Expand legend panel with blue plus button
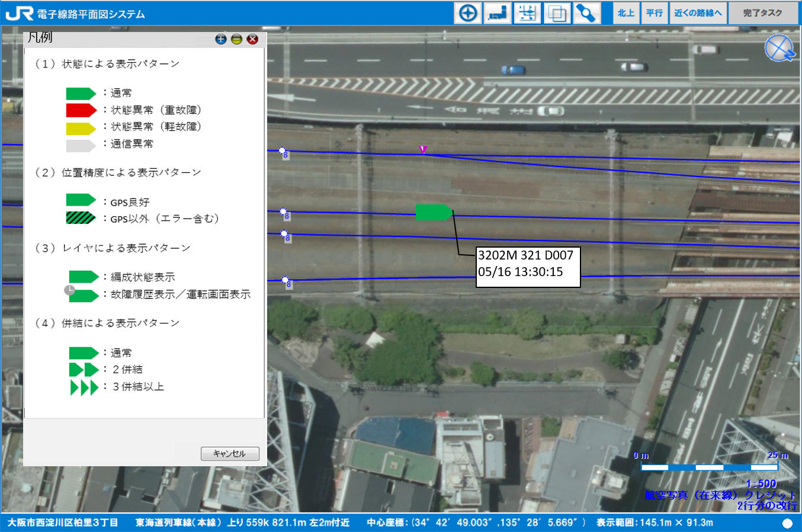Image resolution: width=802 pixels, height=532 pixels. [221, 39]
